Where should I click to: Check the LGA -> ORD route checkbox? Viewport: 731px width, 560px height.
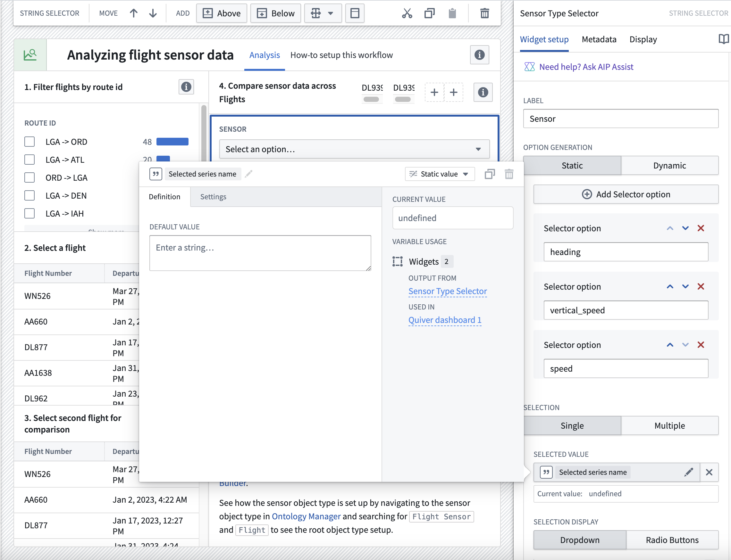29,142
